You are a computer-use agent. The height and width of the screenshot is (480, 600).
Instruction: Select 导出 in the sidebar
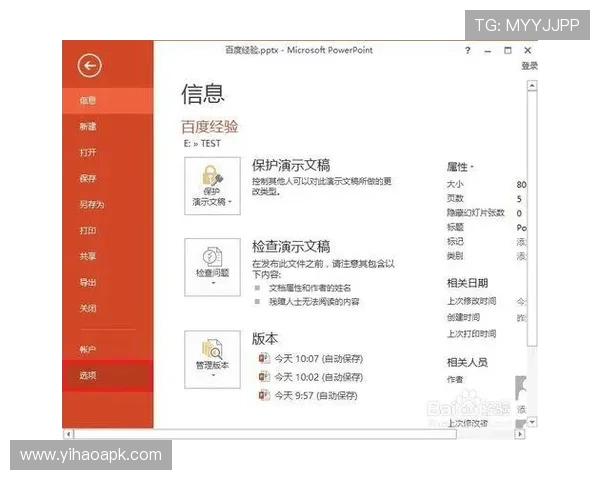click(108, 282)
